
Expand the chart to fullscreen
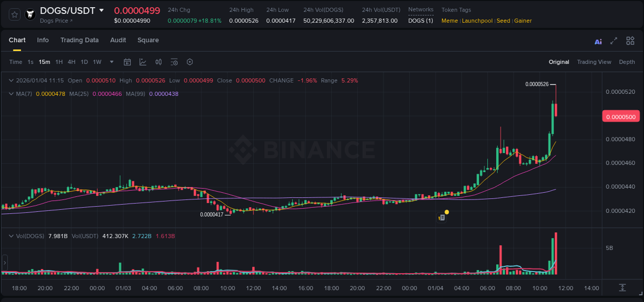(613, 41)
